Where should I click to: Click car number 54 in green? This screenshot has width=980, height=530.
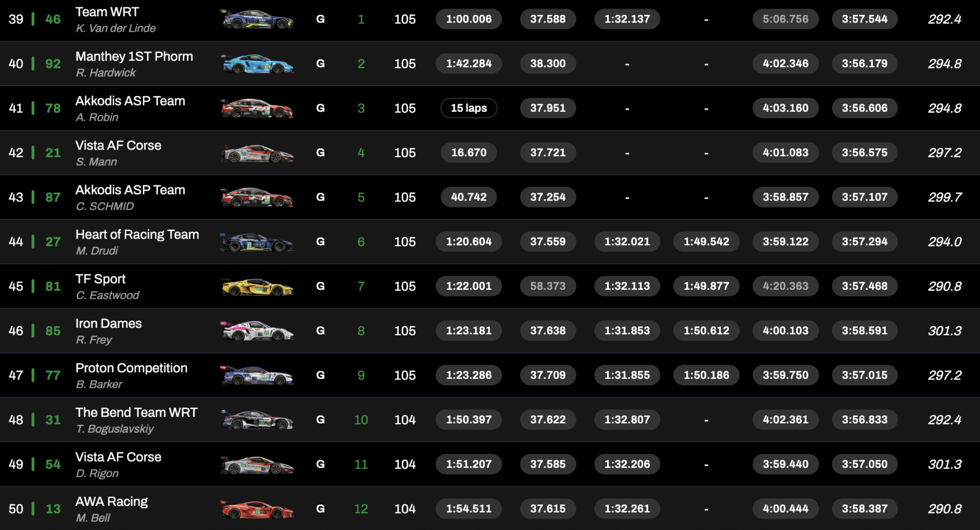(53, 464)
